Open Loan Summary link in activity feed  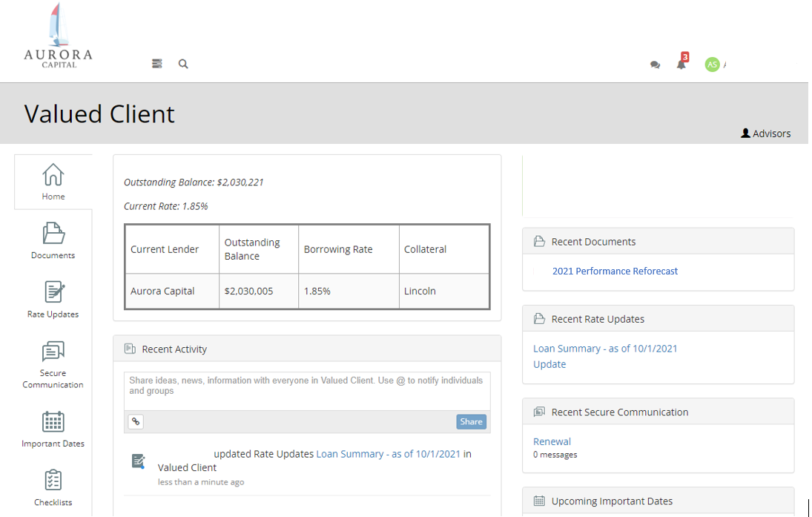point(388,454)
